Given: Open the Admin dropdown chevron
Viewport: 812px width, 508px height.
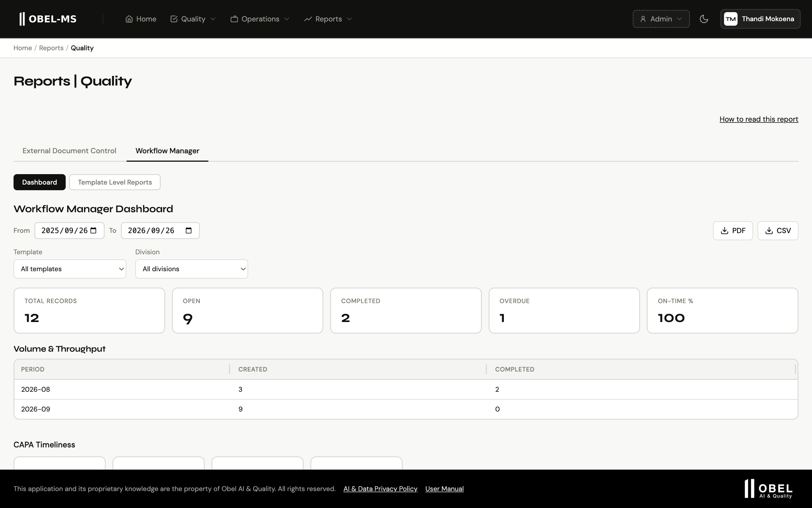Looking at the screenshot, I should pos(679,19).
